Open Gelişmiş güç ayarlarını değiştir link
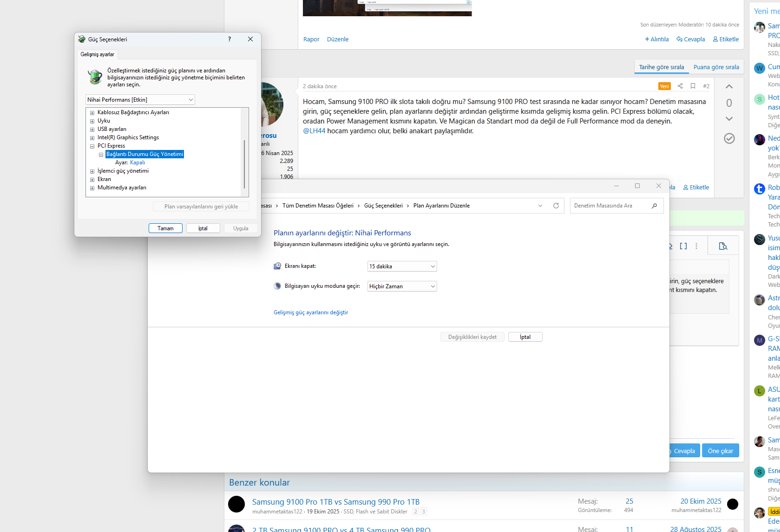The width and height of the screenshot is (780, 532). pos(311,312)
